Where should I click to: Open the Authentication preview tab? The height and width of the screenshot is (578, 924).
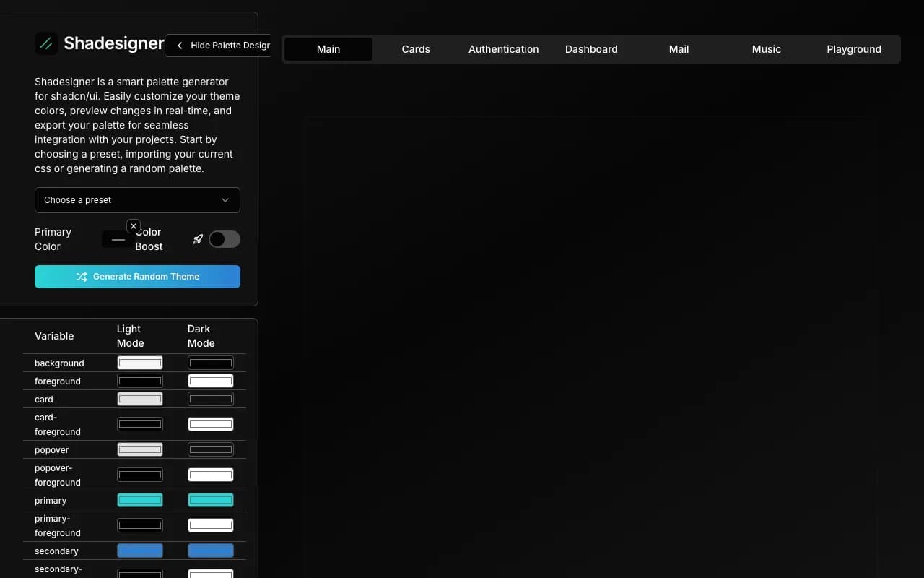(x=503, y=49)
